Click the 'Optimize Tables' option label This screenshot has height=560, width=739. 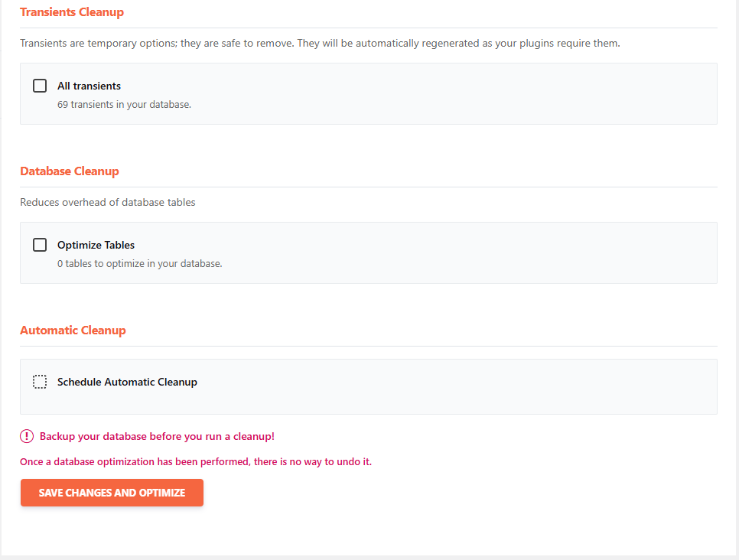coord(96,245)
